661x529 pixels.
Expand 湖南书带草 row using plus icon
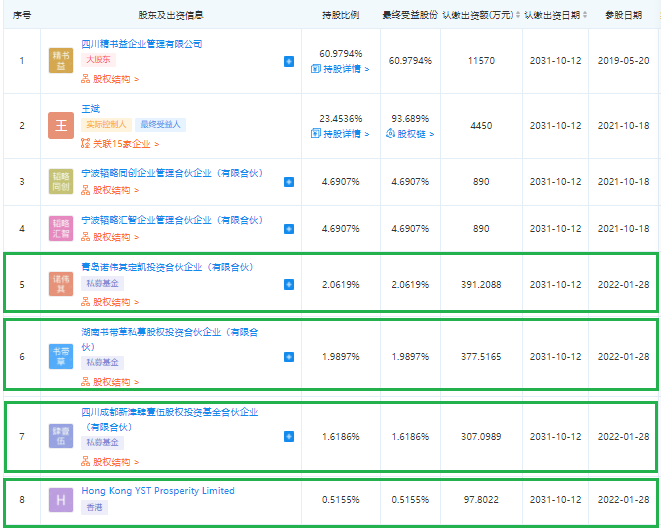pyautogui.click(x=289, y=357)
